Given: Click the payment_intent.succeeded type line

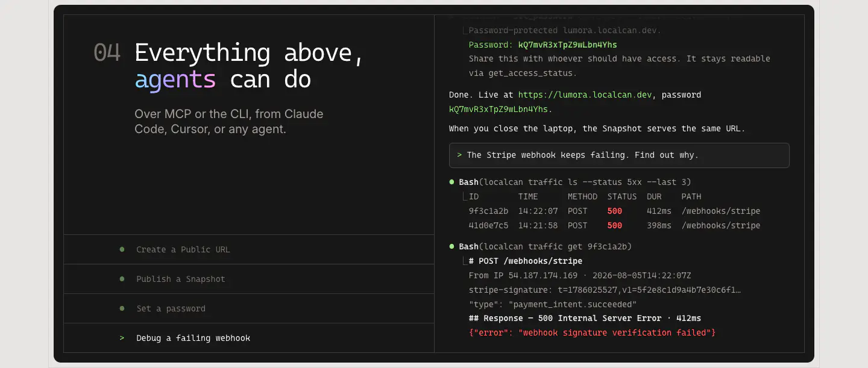Looking at the screenshot, I should [553, 304].
